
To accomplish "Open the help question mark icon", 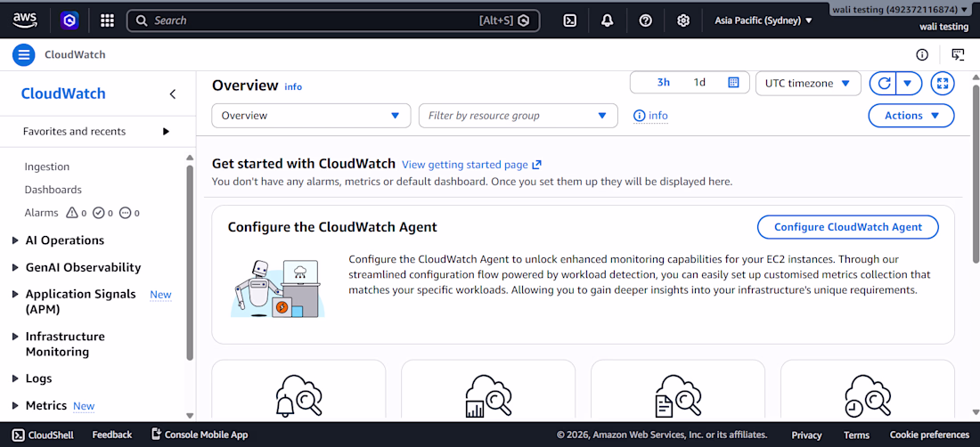I will coord(646,20).
